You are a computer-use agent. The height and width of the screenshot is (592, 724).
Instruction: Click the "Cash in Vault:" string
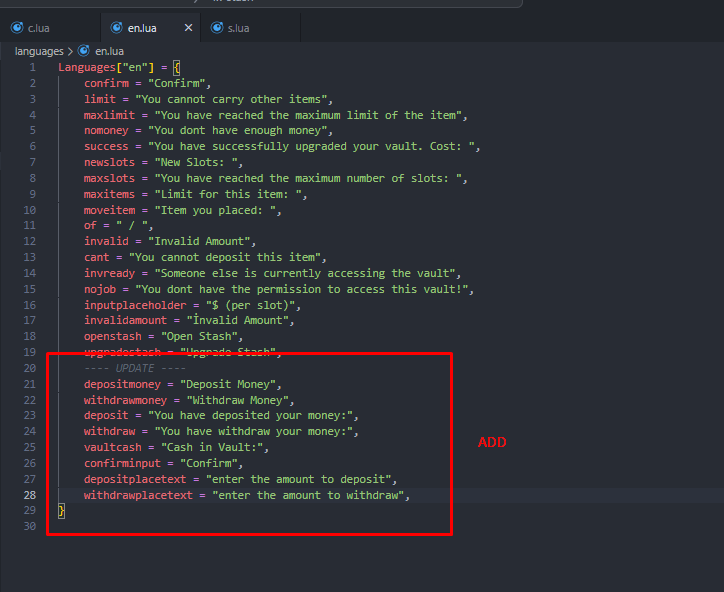pos(212,447)
